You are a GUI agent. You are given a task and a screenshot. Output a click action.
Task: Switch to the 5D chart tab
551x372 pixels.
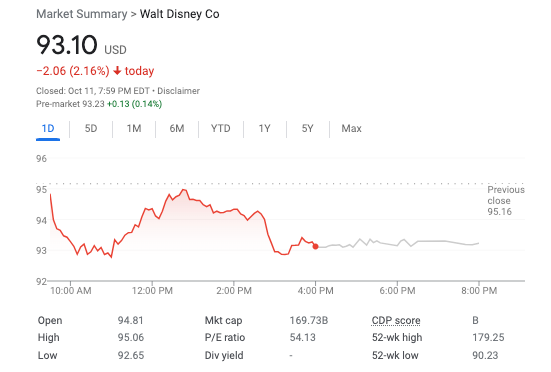pyautogui.click(x=91, y=129)
